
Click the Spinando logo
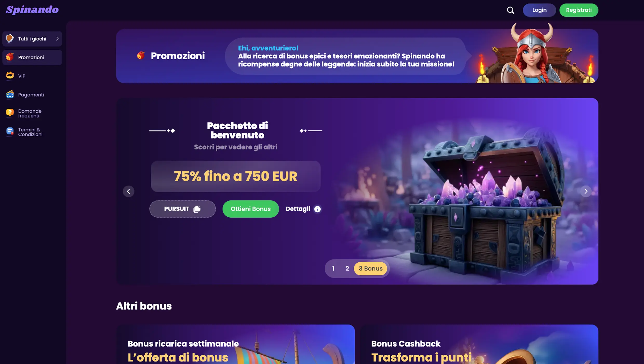32,10
